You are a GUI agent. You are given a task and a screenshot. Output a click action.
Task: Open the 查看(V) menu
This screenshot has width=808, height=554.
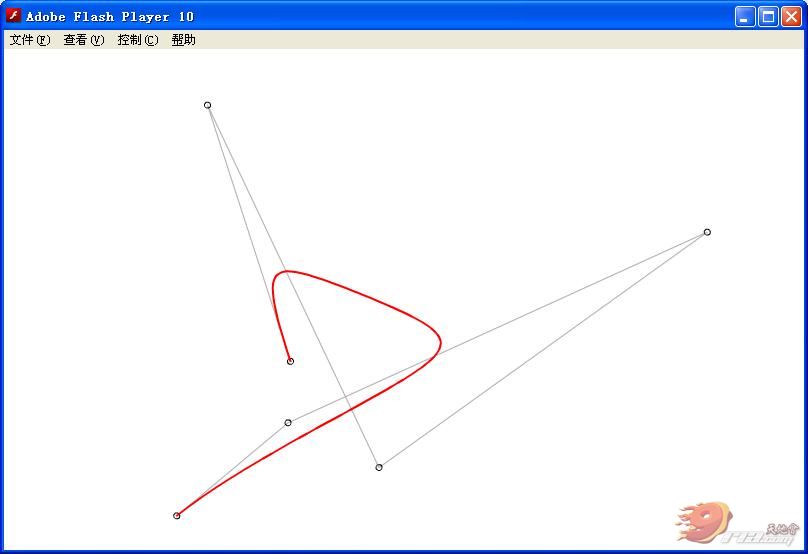[x=84, y=40]
